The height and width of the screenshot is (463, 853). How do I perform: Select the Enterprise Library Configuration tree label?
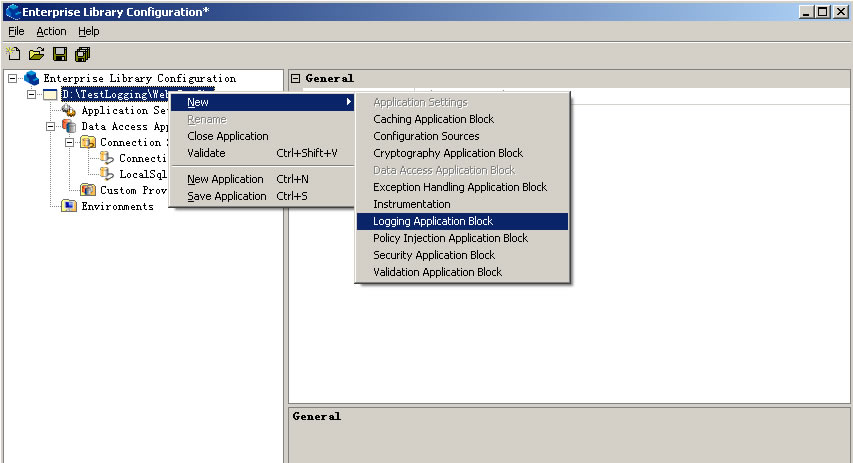(x=140, y=78)
